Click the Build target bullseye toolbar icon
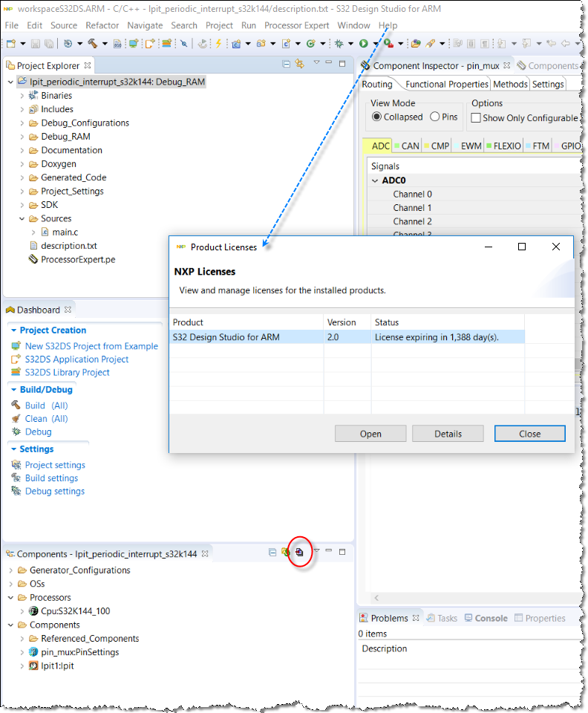The width and height of the screenshot is (588, 713). tap(68, 44)
